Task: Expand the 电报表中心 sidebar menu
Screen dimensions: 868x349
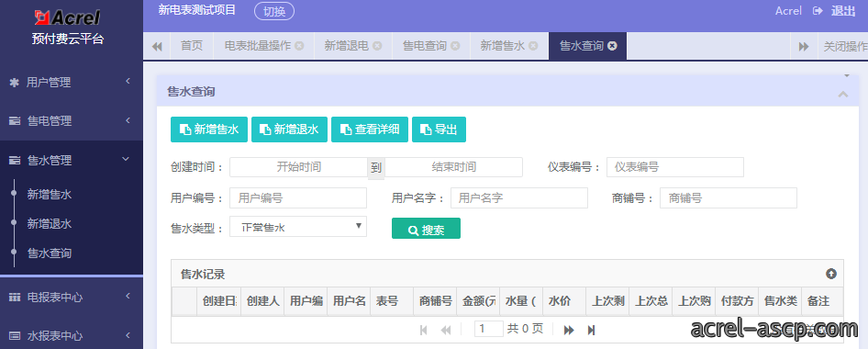Action: coord(72,297)
